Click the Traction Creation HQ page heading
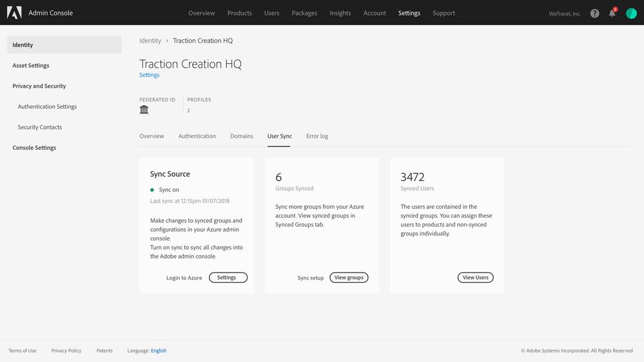 point(191,64)
